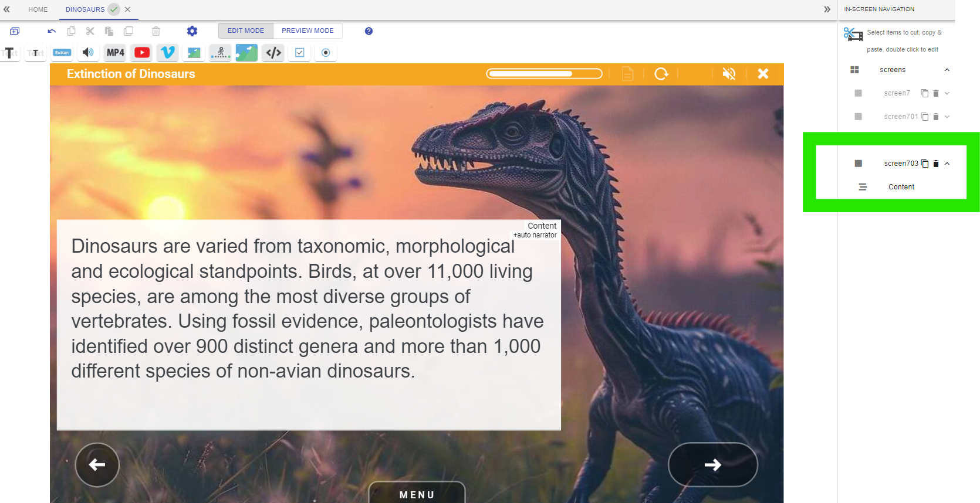Open the settings gear

click(x=192, y=31)
